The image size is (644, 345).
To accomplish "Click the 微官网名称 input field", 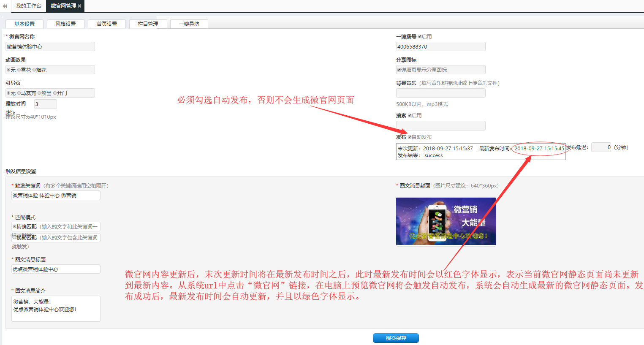I will tap(50, 46).
